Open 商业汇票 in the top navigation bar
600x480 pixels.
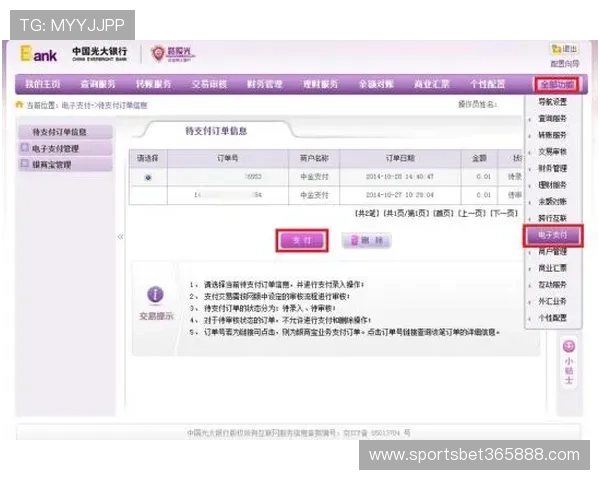[432, 84]
